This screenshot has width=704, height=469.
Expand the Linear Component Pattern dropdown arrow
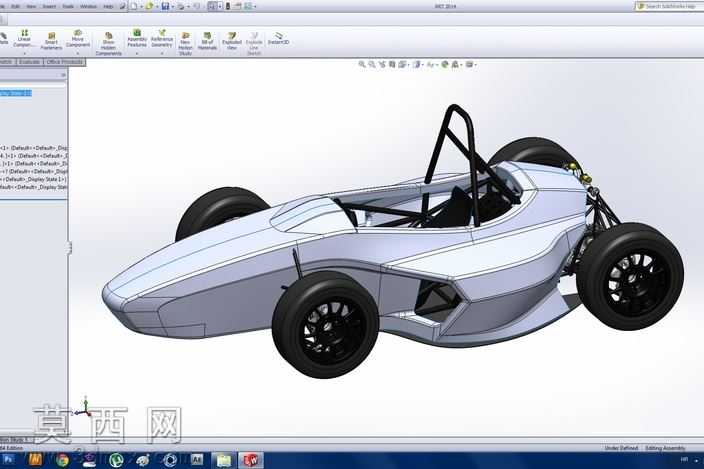tap(24, 53)
